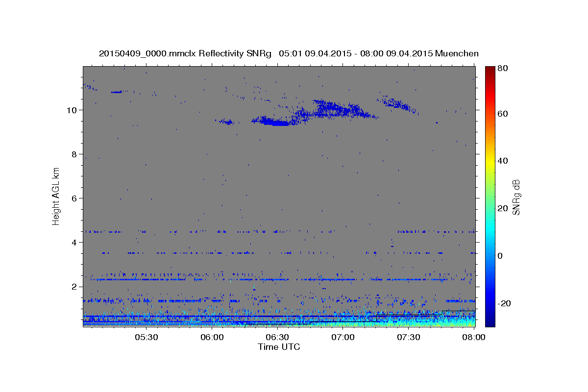Click the 07:00 time tick label
Image resolution: width=588 pixels, height=392 pixels.
343,337
